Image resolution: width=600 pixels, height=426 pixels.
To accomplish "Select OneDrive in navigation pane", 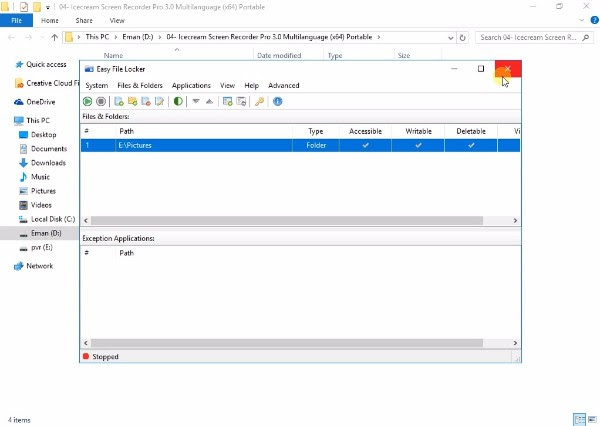I will click(x=35, y=102).
